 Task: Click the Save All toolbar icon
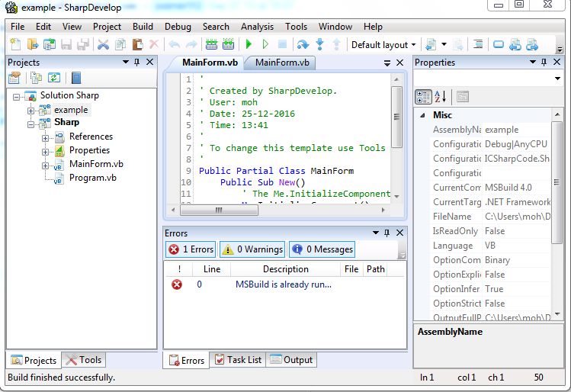pos(82,44)
